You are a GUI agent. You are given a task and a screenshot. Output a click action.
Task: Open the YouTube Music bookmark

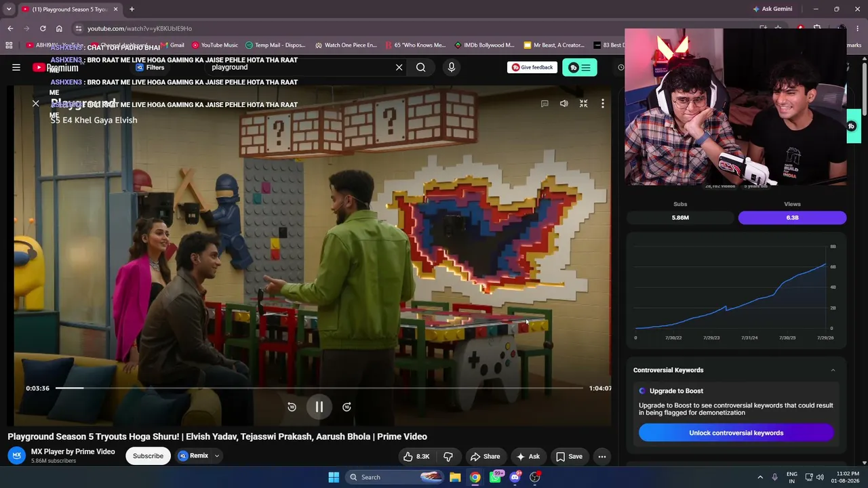215,45
